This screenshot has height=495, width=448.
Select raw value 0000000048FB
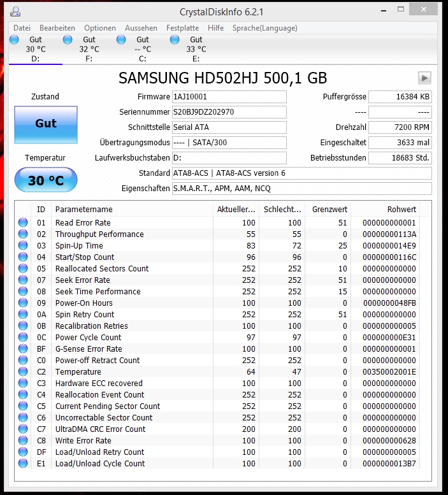tap(389, 303)
